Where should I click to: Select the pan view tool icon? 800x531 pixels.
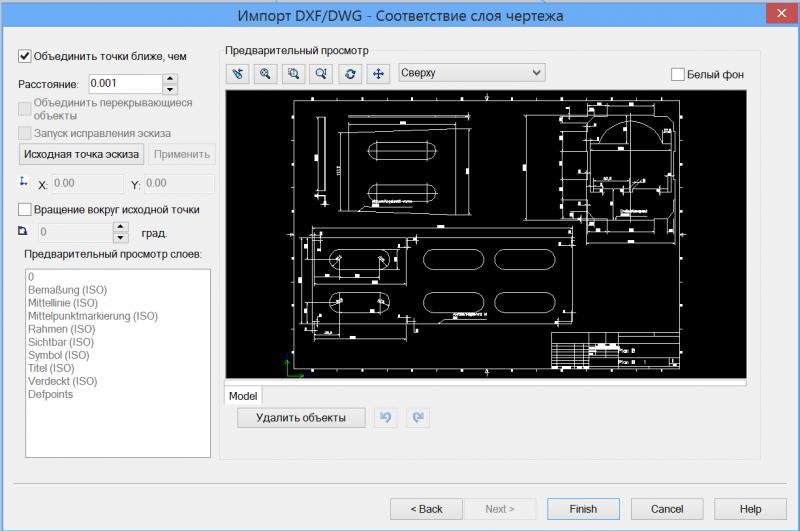pos(378,73)
